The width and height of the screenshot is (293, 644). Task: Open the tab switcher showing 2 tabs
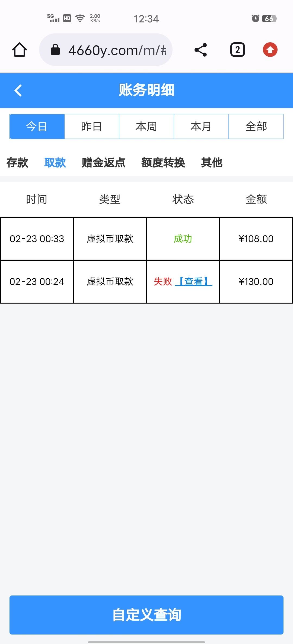pos(237,50)
